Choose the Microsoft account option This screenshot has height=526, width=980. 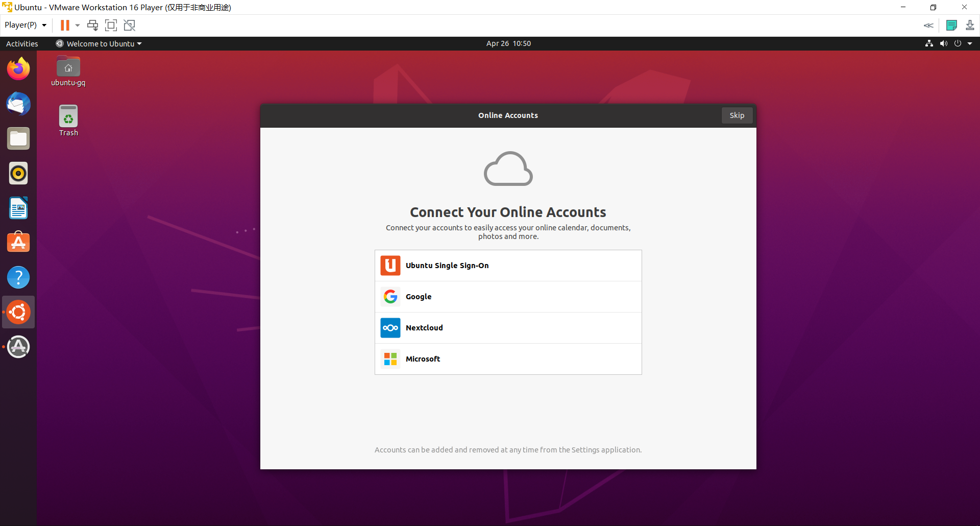click(x=508, y=359)
